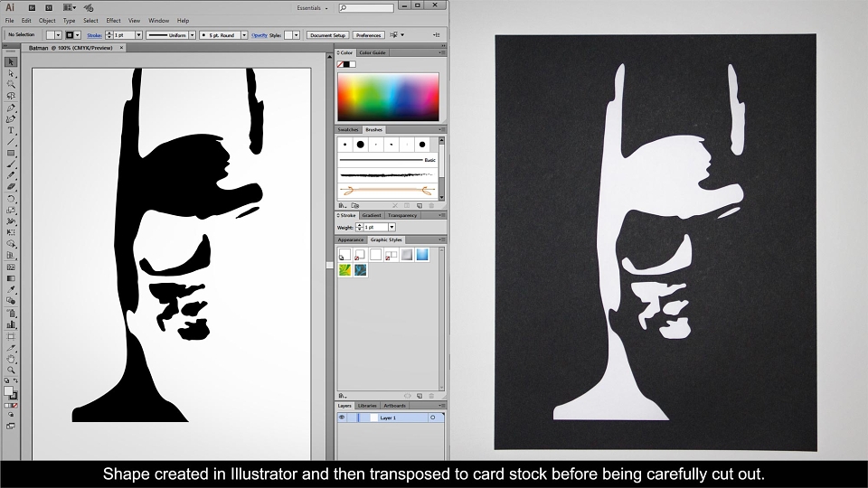Click the Document Setup button

[327, 35]
